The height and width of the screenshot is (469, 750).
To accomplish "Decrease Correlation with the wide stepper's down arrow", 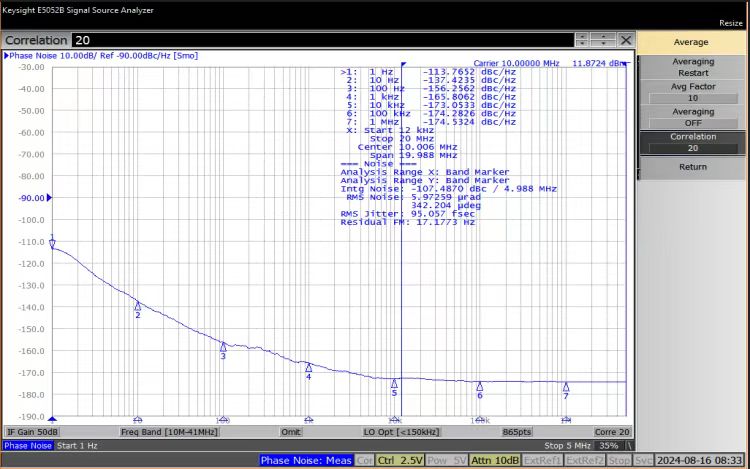I will (603, 44).
